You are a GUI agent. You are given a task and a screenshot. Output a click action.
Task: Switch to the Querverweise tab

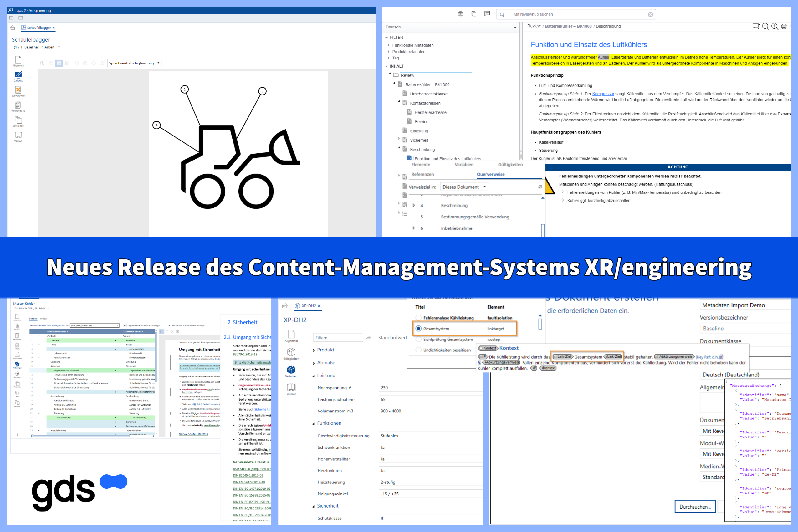pyautogui.click(x=490, y=174)
